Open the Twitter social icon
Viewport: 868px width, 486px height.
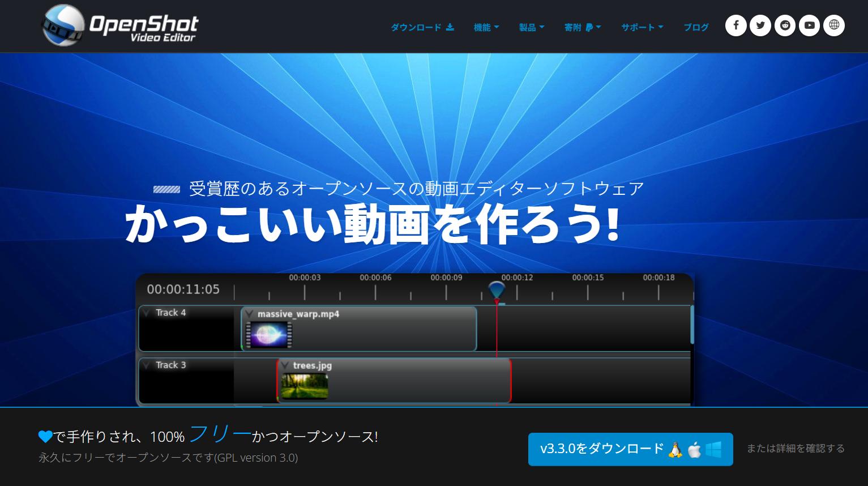pyautogui.click(x=760, y=25)
